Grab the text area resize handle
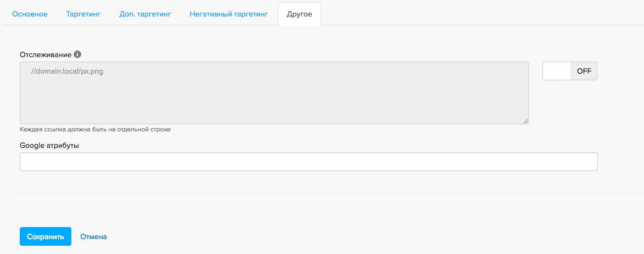644x254 pixels. tap(525, 120)
